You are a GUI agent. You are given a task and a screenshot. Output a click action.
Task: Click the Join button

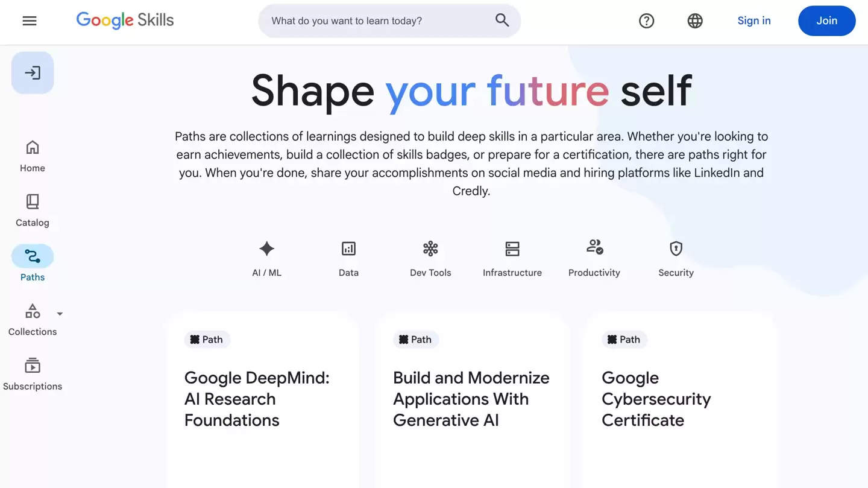click(x=826, y=21)
